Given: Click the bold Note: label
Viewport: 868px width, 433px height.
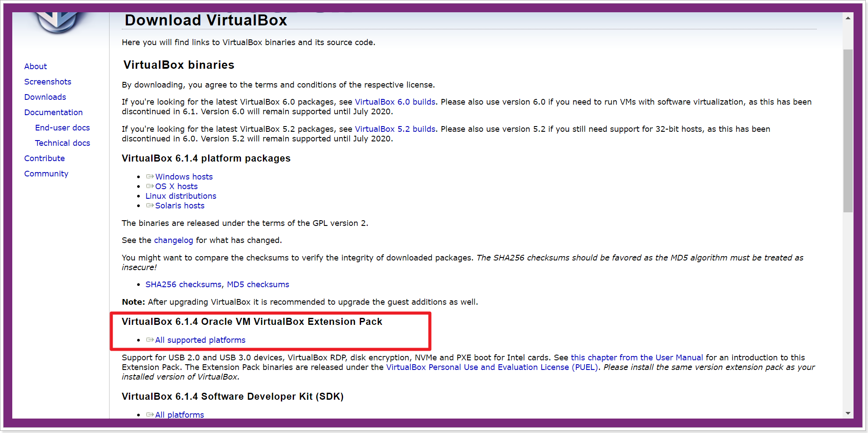Looking at the screenshot, I should (x=133, y=302).
